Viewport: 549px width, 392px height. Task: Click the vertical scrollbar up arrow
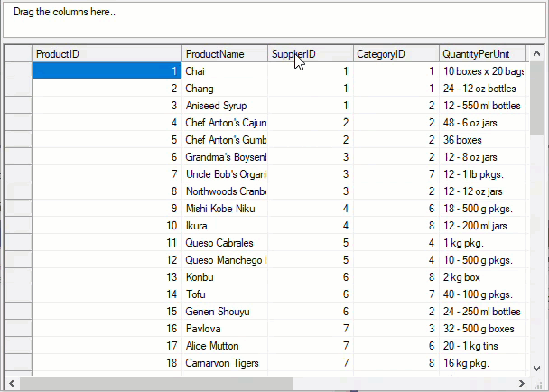[x=537, y=52]
